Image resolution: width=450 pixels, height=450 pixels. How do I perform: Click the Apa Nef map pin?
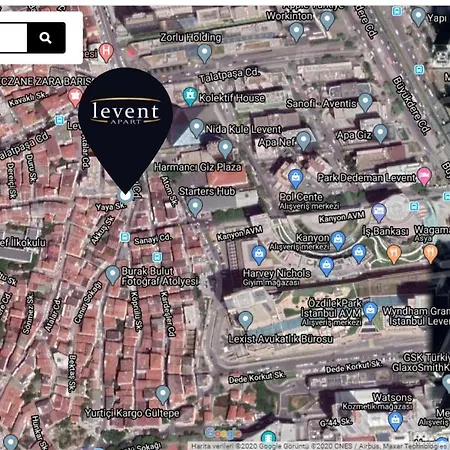(303, 140)
